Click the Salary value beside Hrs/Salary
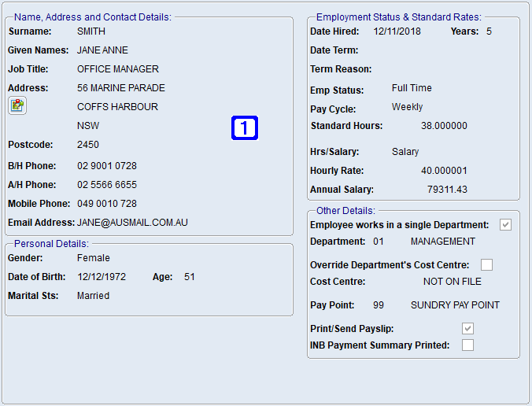 (x=405, y=152)
